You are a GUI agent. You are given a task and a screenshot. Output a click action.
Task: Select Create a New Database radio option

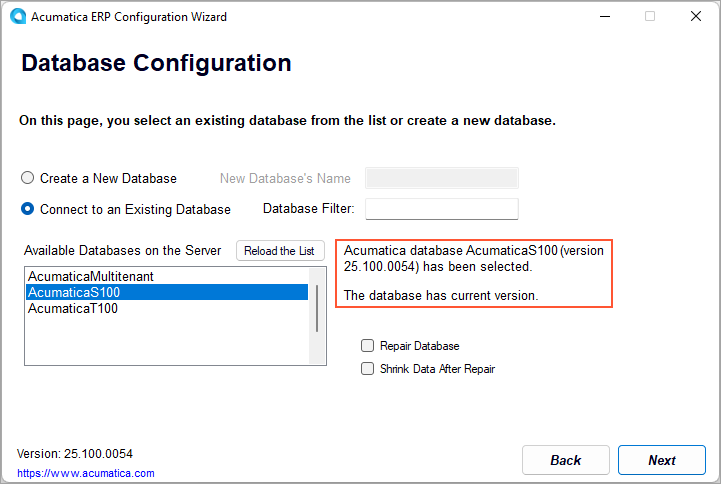[x=28, y=178]
